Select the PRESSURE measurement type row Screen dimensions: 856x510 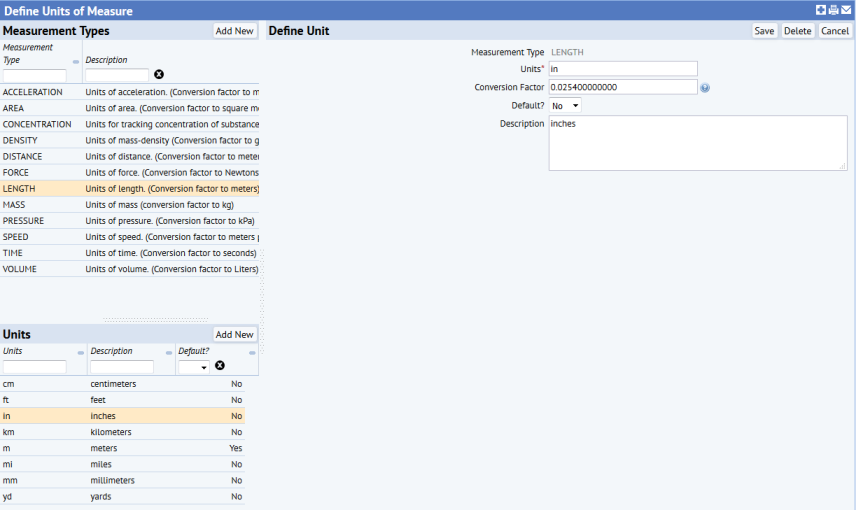pyautogui.click(x=129, y=221)
